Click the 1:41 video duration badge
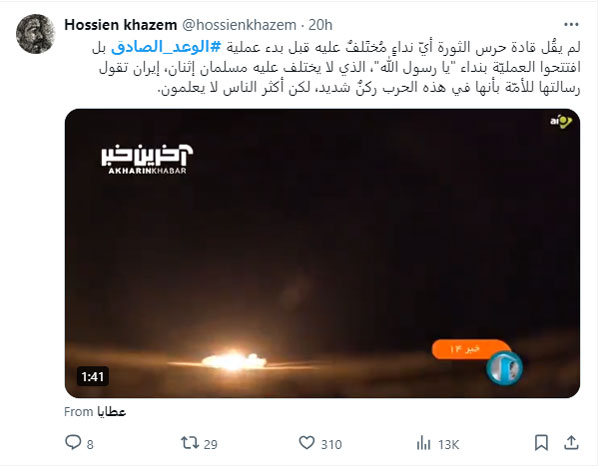600x466 pixels. click(x=93, y=377)
